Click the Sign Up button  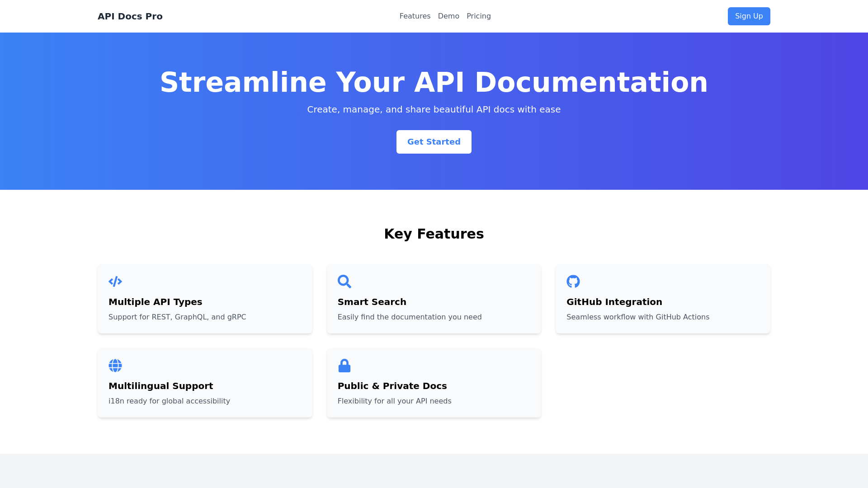click(x=749, y=16)
